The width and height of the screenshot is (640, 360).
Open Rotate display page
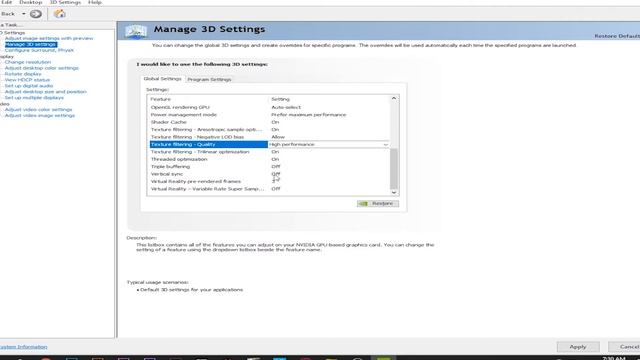pos(23,74)
